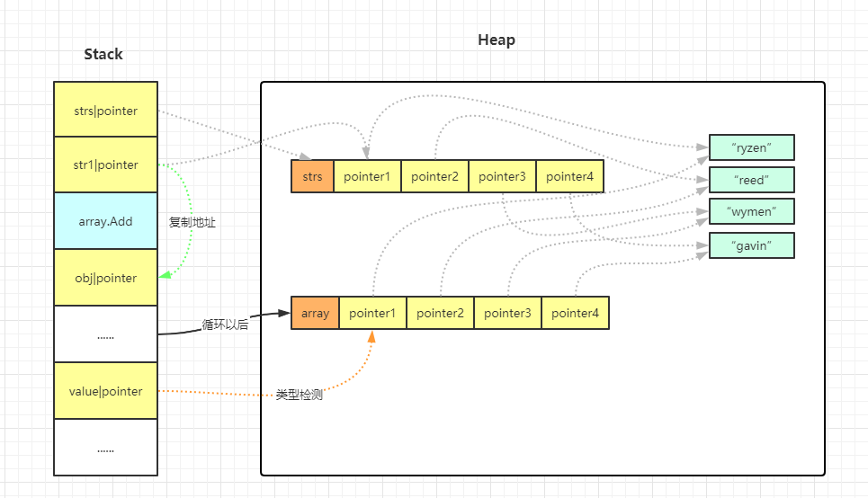Click the strs|pointer stack cell
Viewport: 868px width, 498px height.
click(105, 111)
